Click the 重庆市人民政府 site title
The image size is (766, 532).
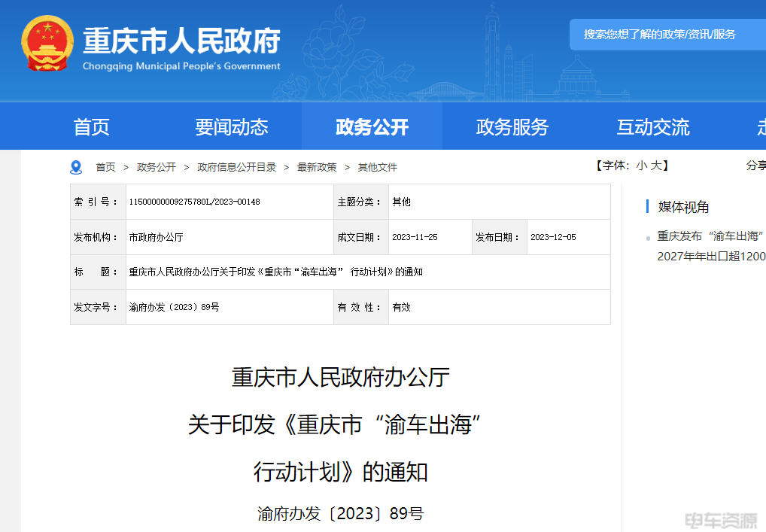[x=182, y=40]
